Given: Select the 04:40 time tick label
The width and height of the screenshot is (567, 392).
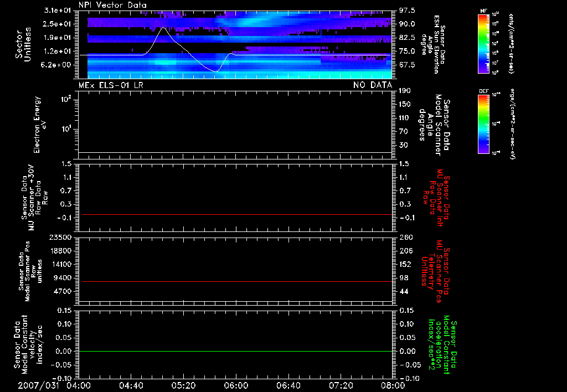Looking at the screenshot, I should 131,385.
